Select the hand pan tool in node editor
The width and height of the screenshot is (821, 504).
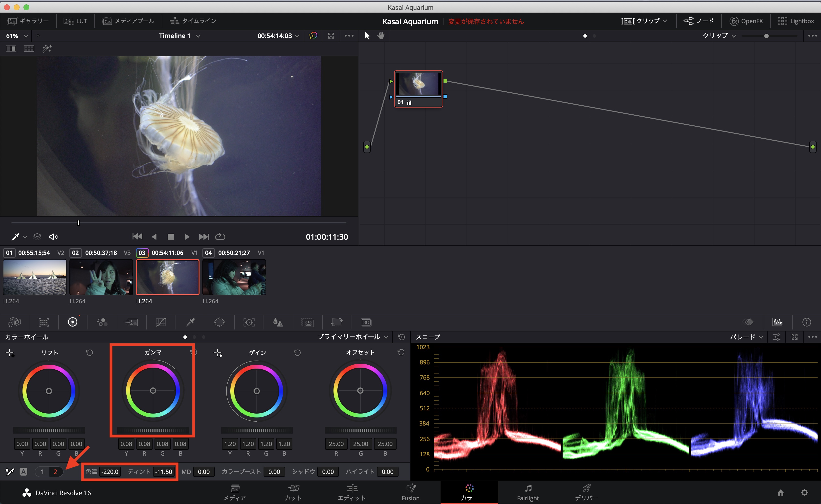[381, 36]
